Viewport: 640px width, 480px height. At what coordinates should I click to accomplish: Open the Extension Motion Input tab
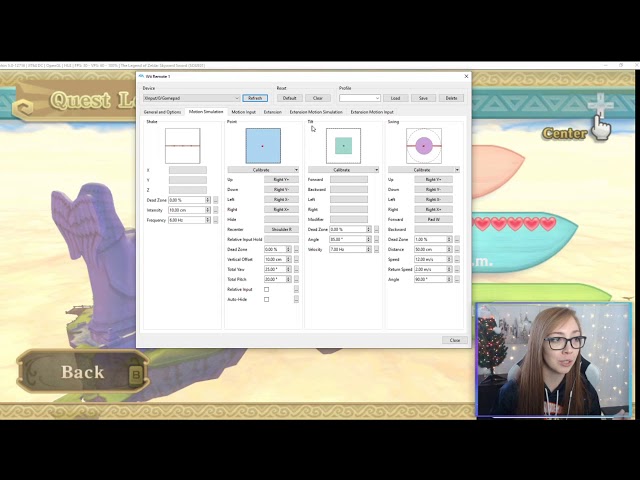click(x=372, y=112)
